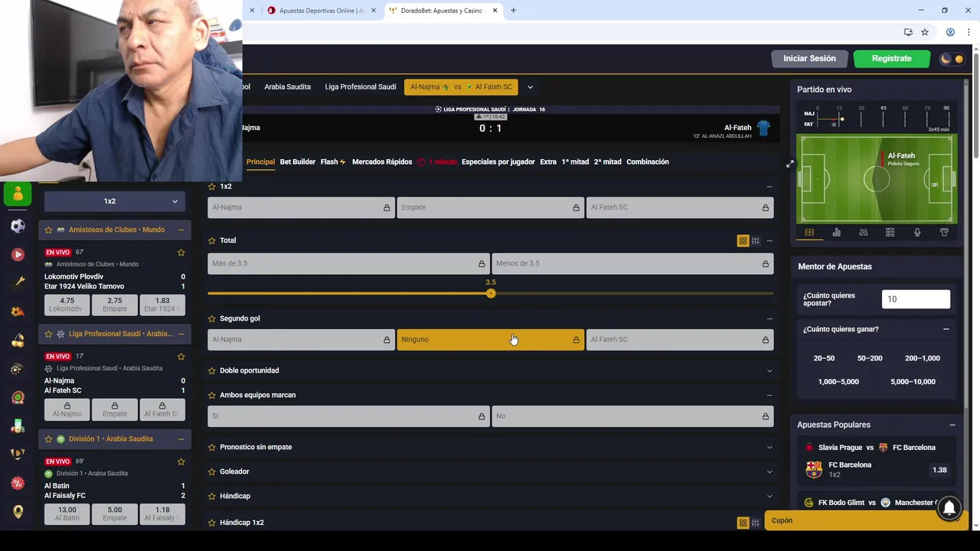The width and height of the screenshot is (980, 551).
Task: Open the match selector dropdown arrow in the breadcrumb
Action: point(530,87)
